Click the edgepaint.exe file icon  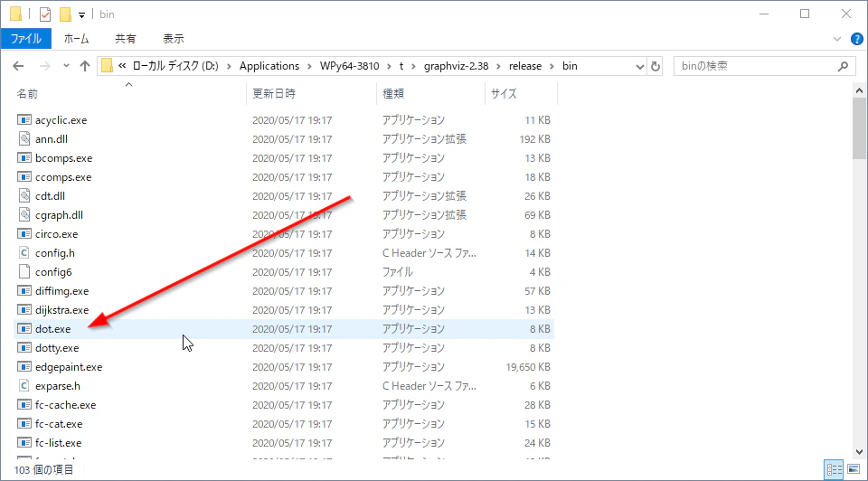point(24,367)
